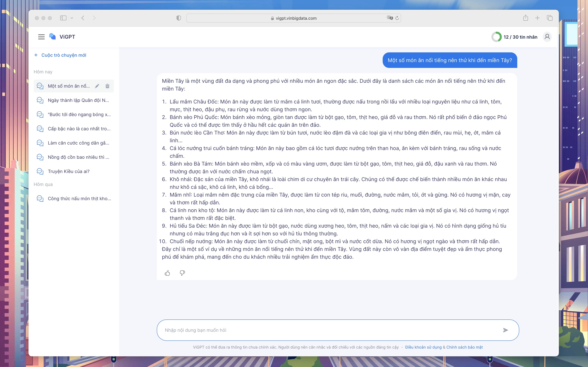The width and height of the screenshot is (588, 367).
Task: Open translation options in the address bar
Action: [x=390, y=18]
